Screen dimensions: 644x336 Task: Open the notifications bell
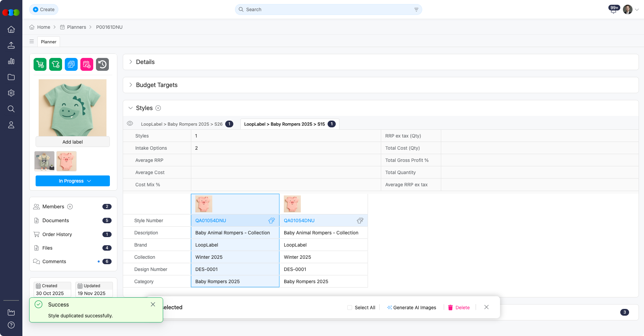point(613,10)
